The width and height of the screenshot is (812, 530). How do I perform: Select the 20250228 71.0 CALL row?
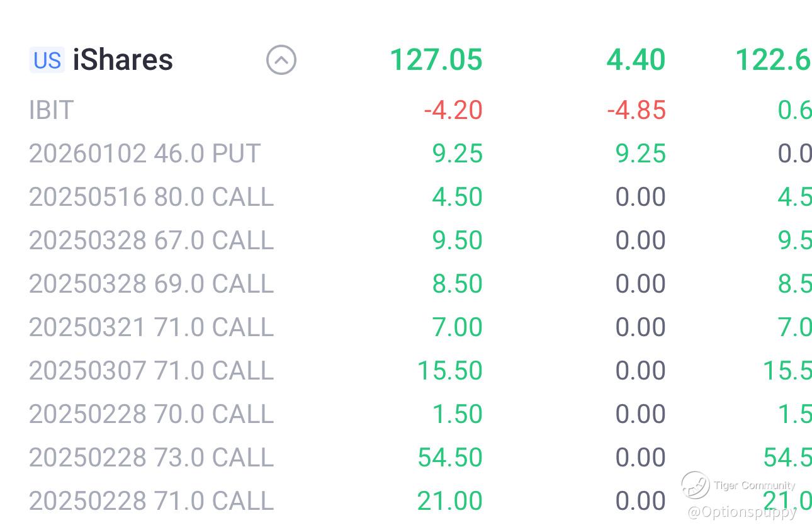(x=151, y=501)
